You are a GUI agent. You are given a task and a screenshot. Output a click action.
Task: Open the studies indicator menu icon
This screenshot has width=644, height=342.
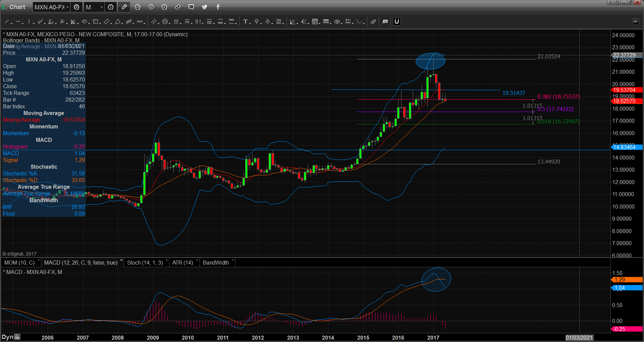(138, 7)
